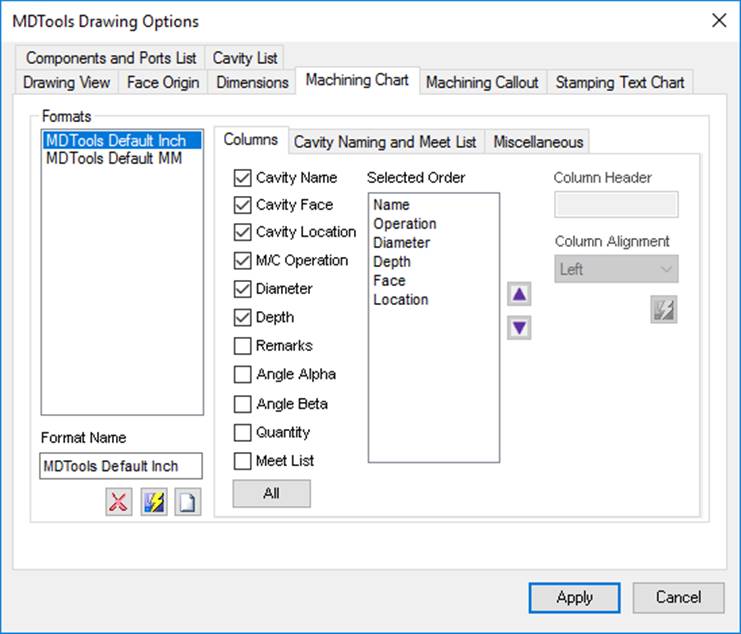
Task: Click the grayed column header update icon
Action: click(x=663, y=309)
